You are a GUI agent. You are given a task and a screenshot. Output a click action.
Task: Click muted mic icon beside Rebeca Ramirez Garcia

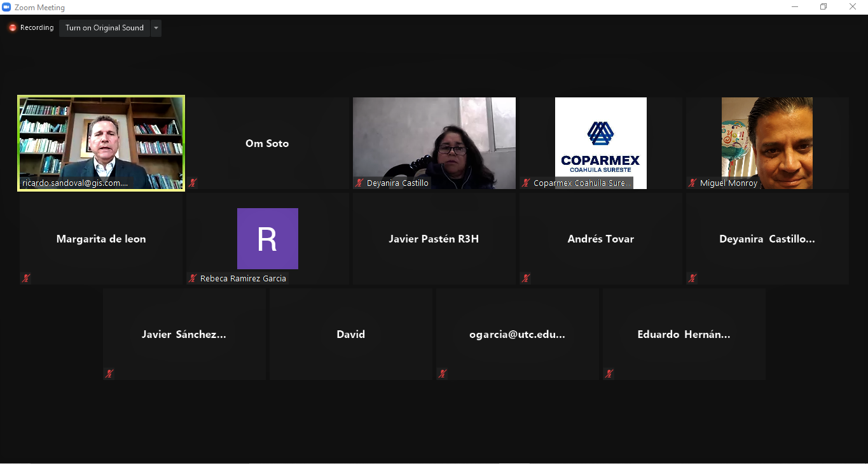[193, 278]
